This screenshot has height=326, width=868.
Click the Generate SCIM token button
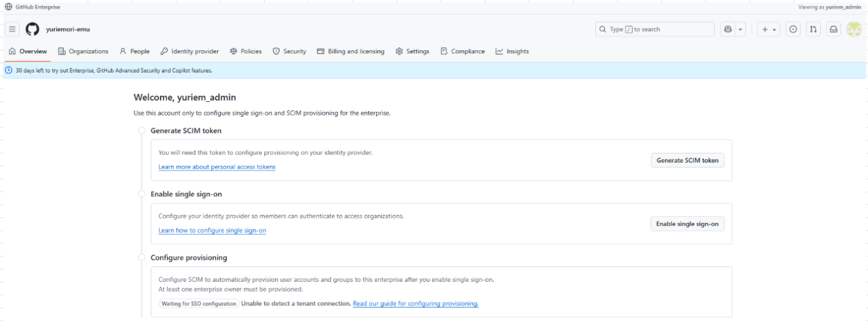pos(688,160)
